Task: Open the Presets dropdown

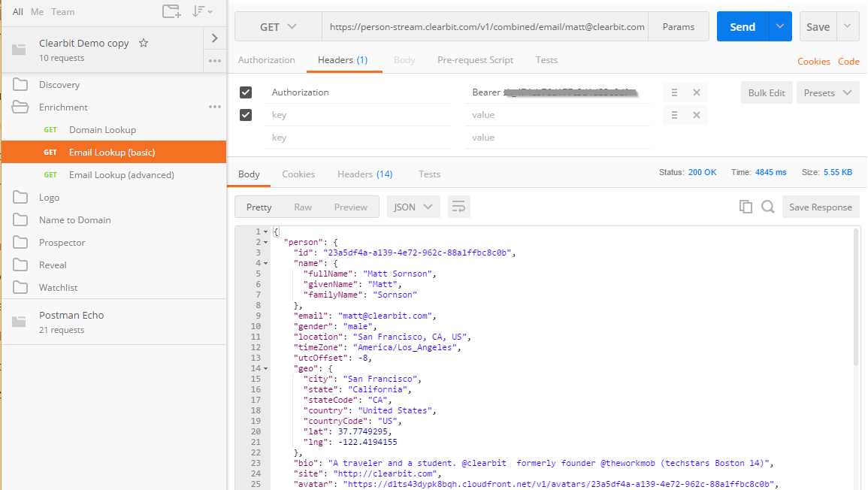Action: point(827,92)
